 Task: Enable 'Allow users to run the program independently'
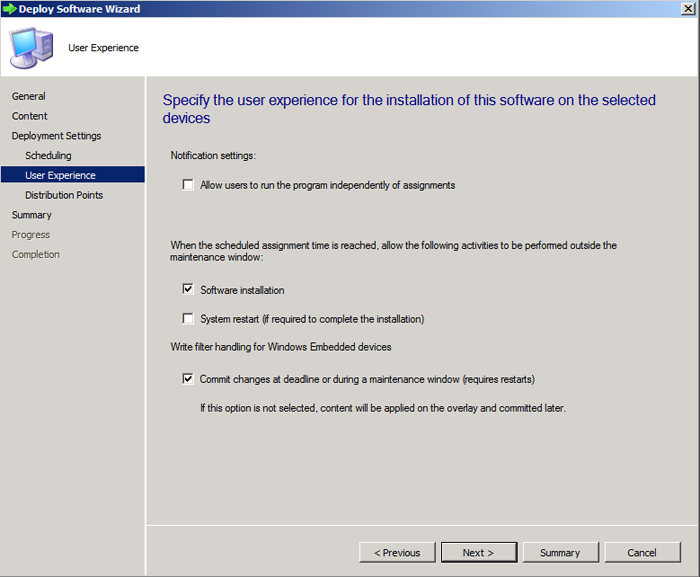(188, 185)
